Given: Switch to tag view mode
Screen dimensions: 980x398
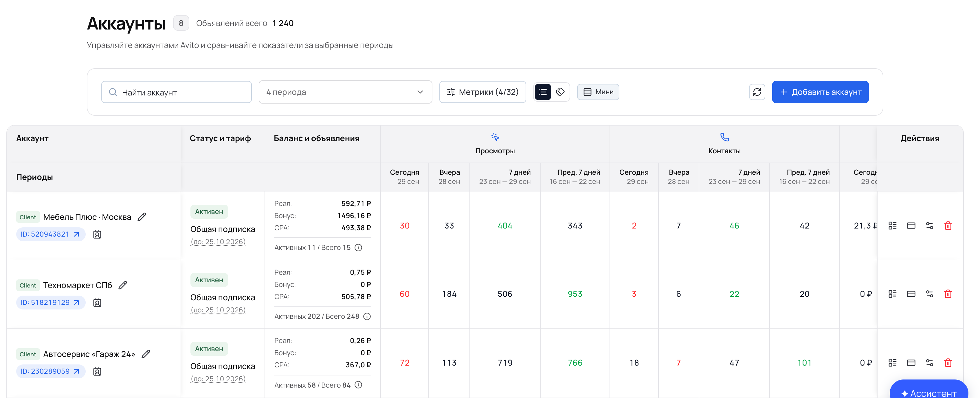Looking at the screenshot, I should click(x=560, y=92).
